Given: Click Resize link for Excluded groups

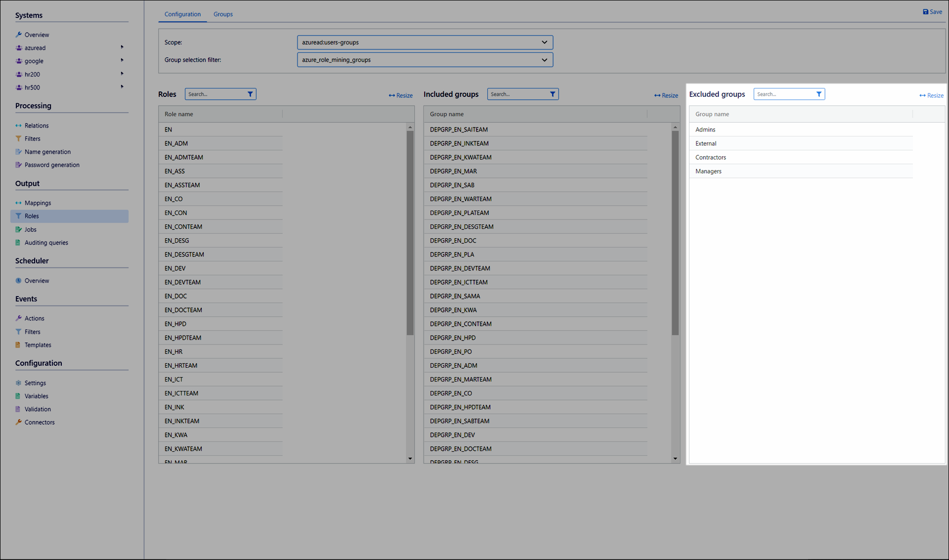Looking at the screenshot, I should [931, 95].
